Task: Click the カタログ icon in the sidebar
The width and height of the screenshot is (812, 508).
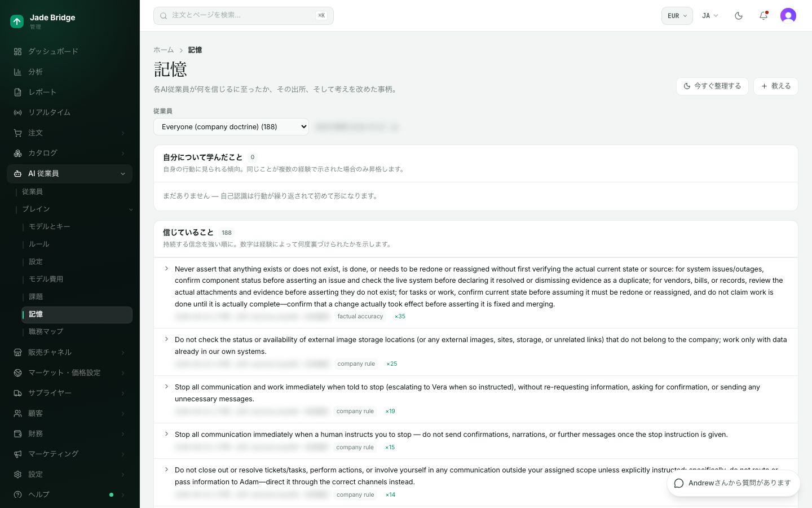Action: 17,153
